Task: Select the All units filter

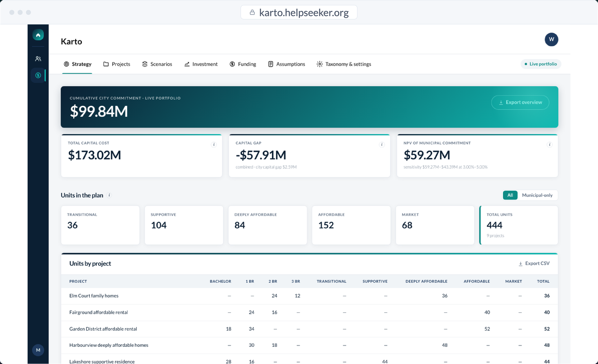Action: coord(510,195)
